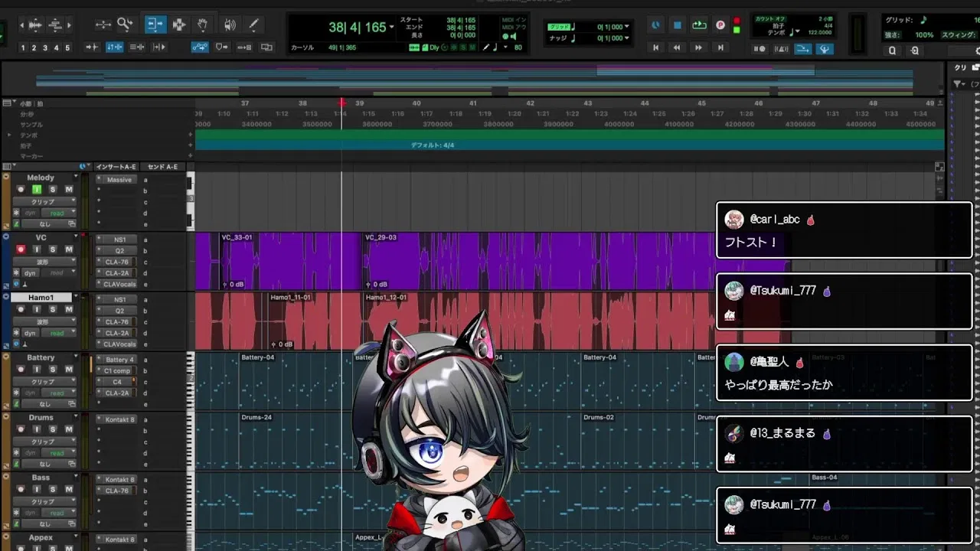Click the Rewind transport button

point(677,47)
